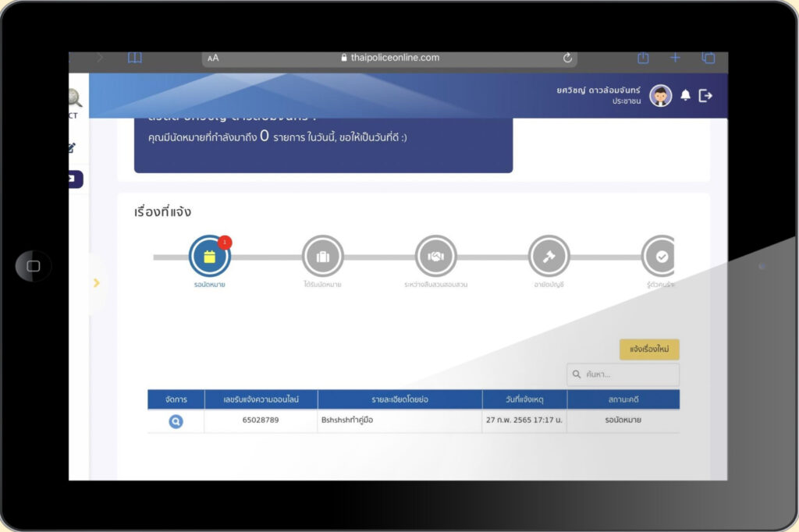
Task: Sort by 'วันที่แจ้งเหตุ' column header
Action: tap(524, 399)
